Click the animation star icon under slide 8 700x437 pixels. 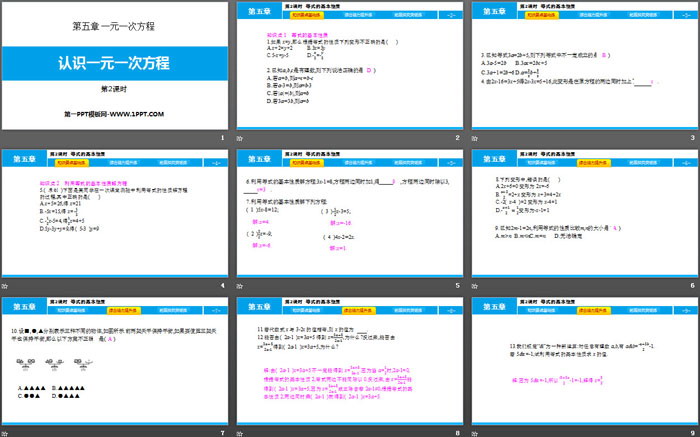(243, 431)
